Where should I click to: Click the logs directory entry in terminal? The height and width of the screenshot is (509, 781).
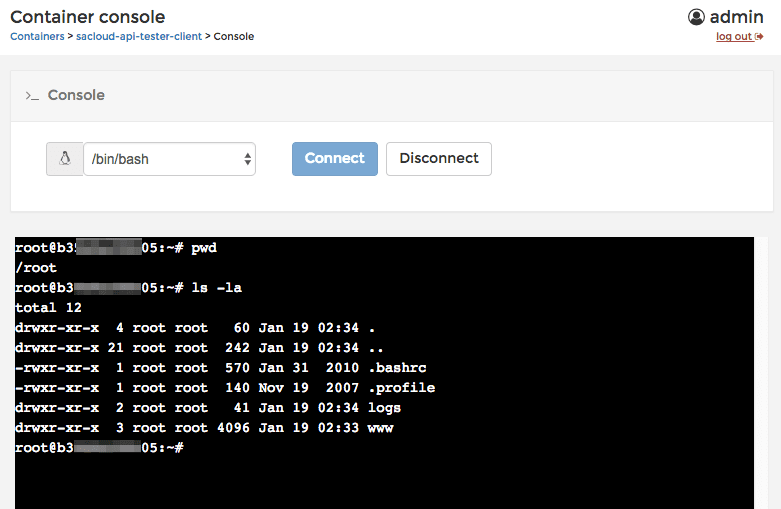[385, 408]
